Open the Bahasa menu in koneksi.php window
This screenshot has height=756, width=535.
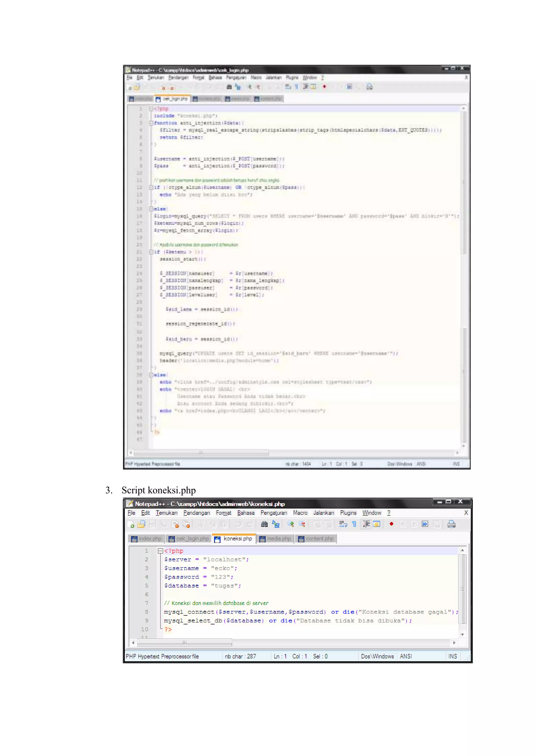click(246, 513)
